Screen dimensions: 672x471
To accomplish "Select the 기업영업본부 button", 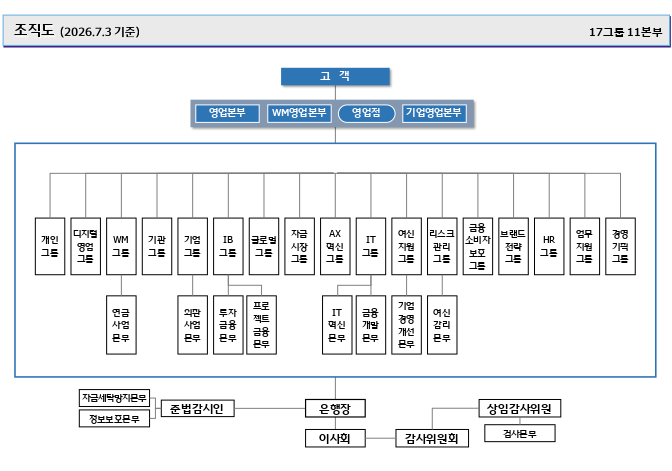I will tap(434, 113).
